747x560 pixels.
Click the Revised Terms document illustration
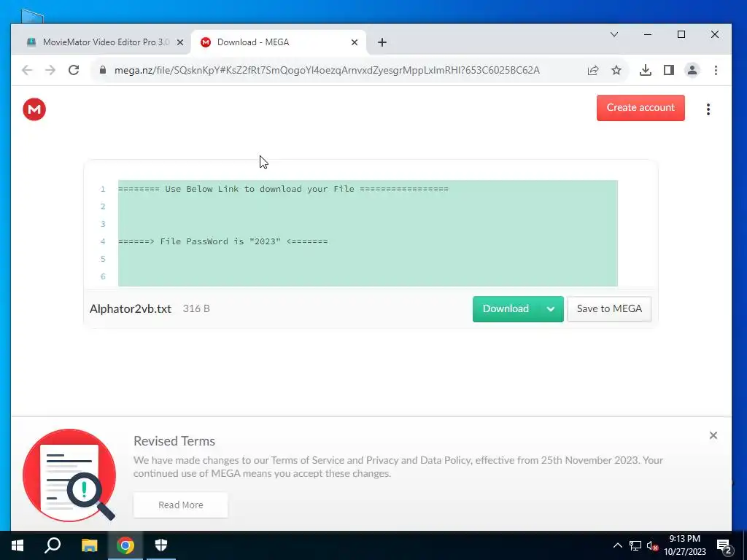69,475
